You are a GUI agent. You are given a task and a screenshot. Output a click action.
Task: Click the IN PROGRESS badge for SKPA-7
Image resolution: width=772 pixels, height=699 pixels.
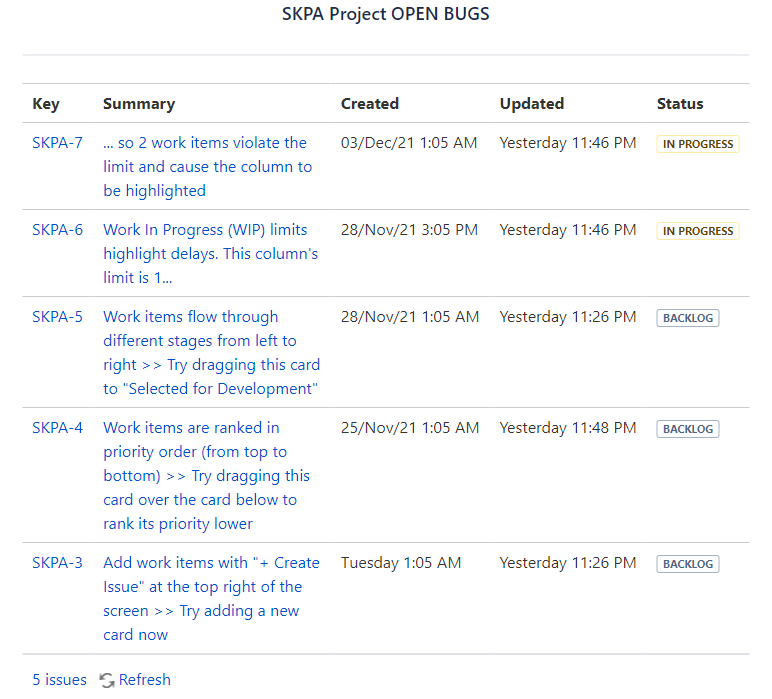point(698,144)
